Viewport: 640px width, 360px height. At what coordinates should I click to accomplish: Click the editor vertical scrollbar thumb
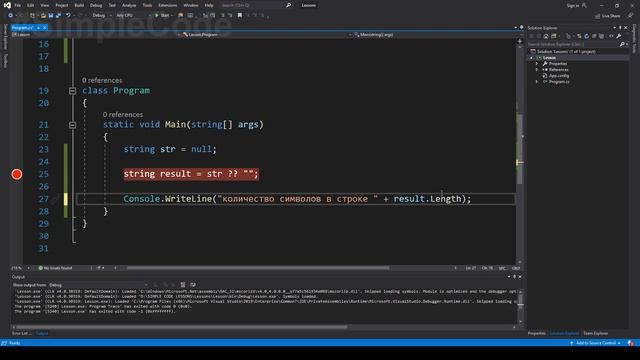(x=520, y=149)
